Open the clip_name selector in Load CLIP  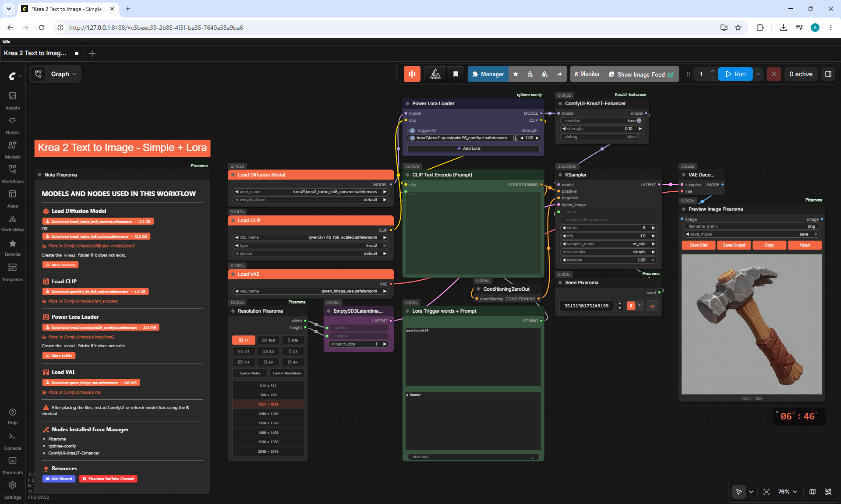pos(311,237)
